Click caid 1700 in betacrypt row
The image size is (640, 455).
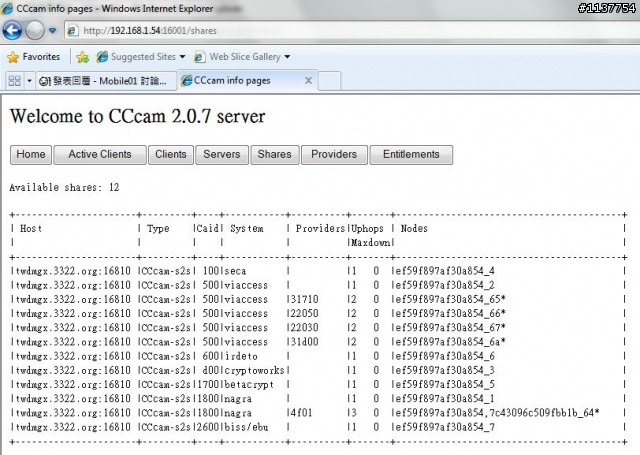(x=207, y=385)
